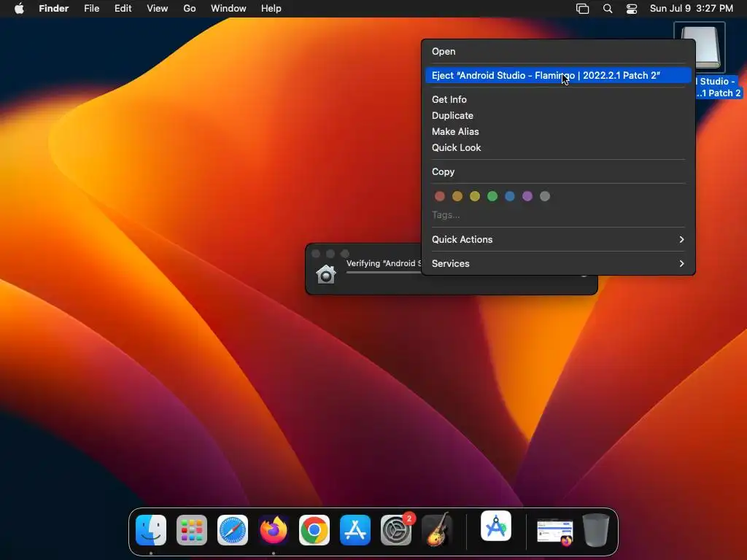Expand the Quick Actions submenu
Viewport: 747px width, 560px height.
[558, 239]
